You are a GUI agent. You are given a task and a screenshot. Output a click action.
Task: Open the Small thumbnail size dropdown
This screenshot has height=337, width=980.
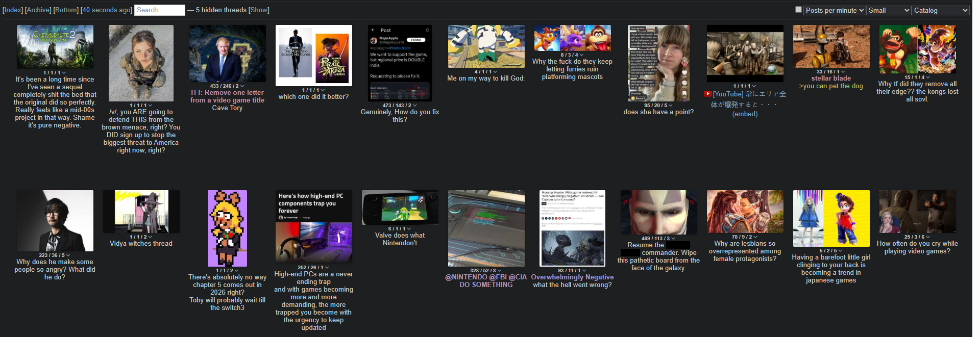(x=889, y=10)
